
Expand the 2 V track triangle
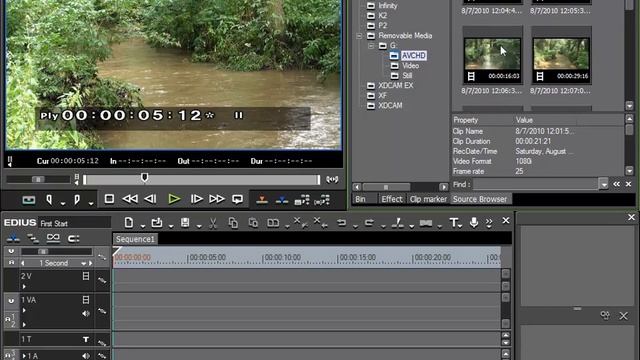[x=24, y=287]
